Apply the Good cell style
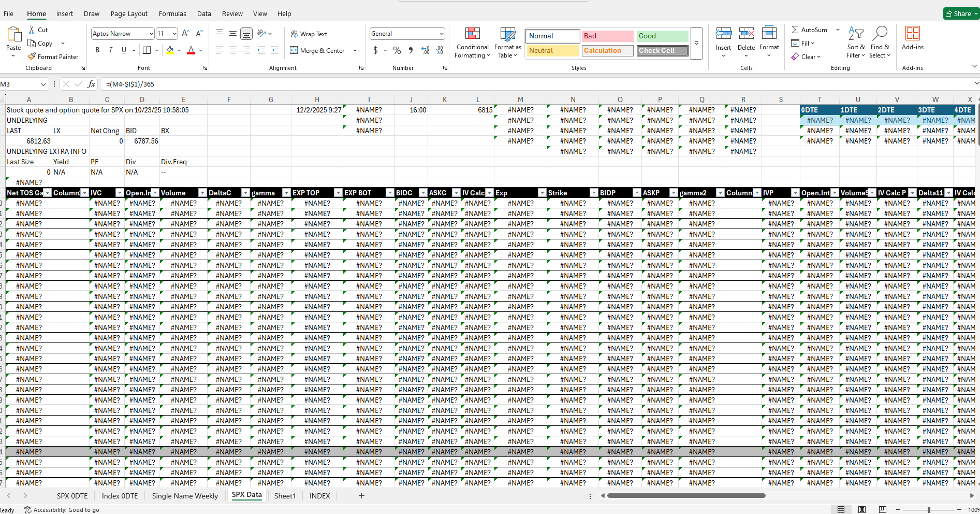 click(662, 36)
